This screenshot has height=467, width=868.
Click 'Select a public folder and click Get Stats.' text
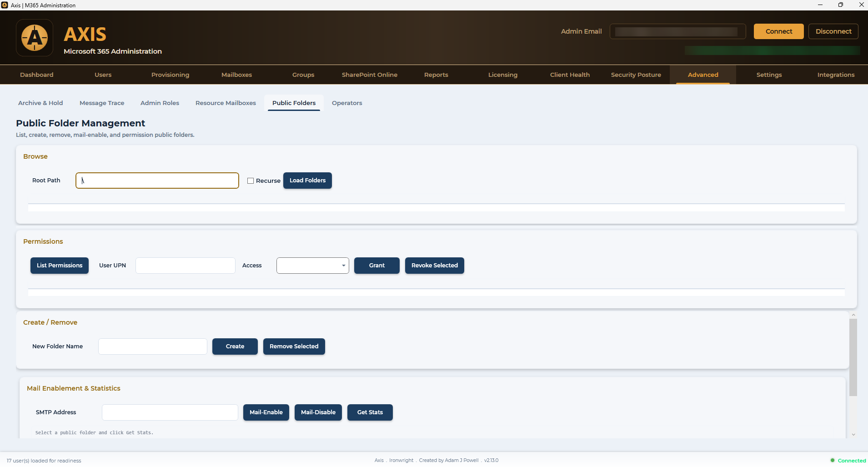point(94,432)
